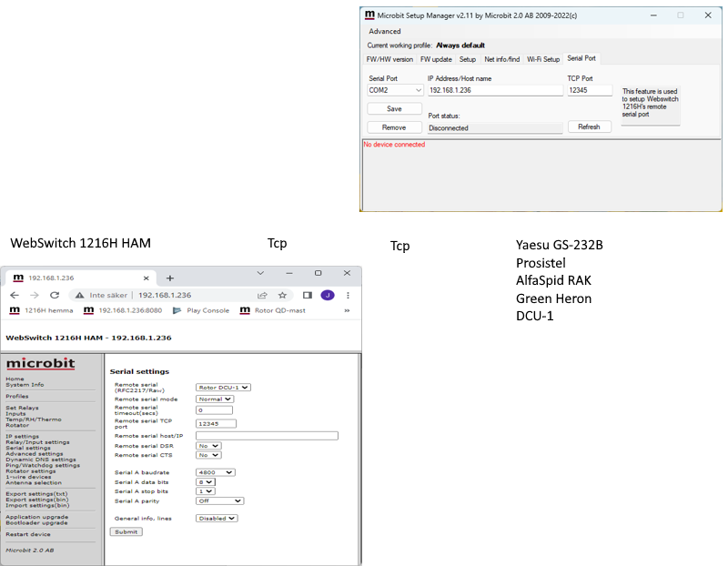The height and width of the screenshot is (566, 728).
Task: Open the Serial A stop bits dropdown
Action: [206, 491]
